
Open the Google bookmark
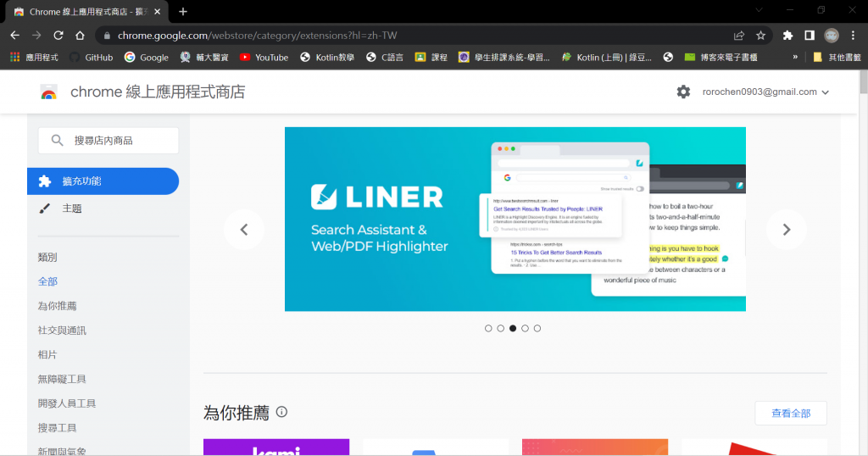pos(146,57)
